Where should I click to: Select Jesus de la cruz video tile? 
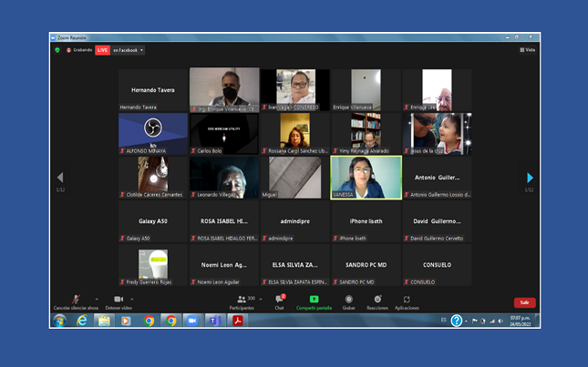437,134
